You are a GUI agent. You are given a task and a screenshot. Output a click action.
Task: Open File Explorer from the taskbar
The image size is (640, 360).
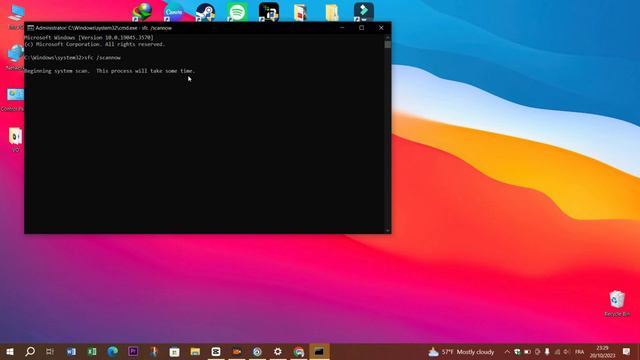click(195, 351)
